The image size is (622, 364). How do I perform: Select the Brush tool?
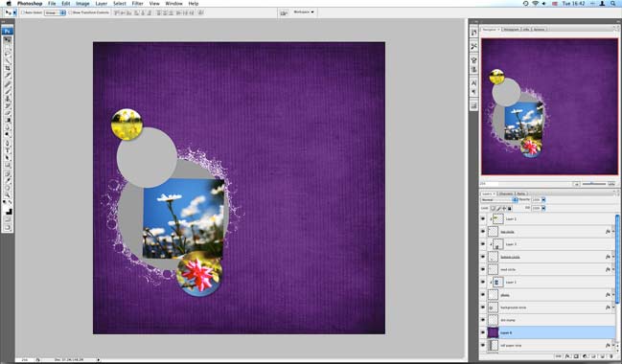tap(8, 91)
